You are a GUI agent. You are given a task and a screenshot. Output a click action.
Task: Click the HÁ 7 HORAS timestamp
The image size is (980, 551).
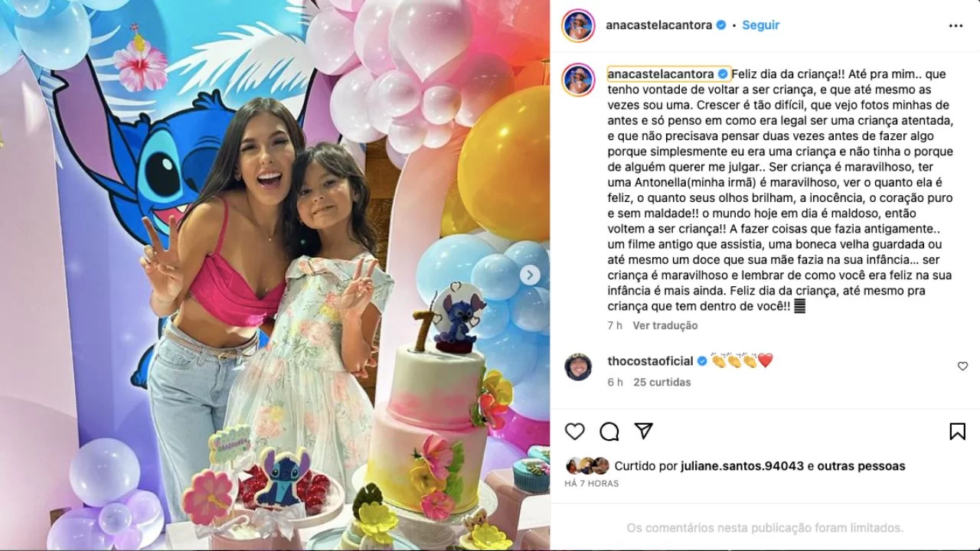[592, 484]
